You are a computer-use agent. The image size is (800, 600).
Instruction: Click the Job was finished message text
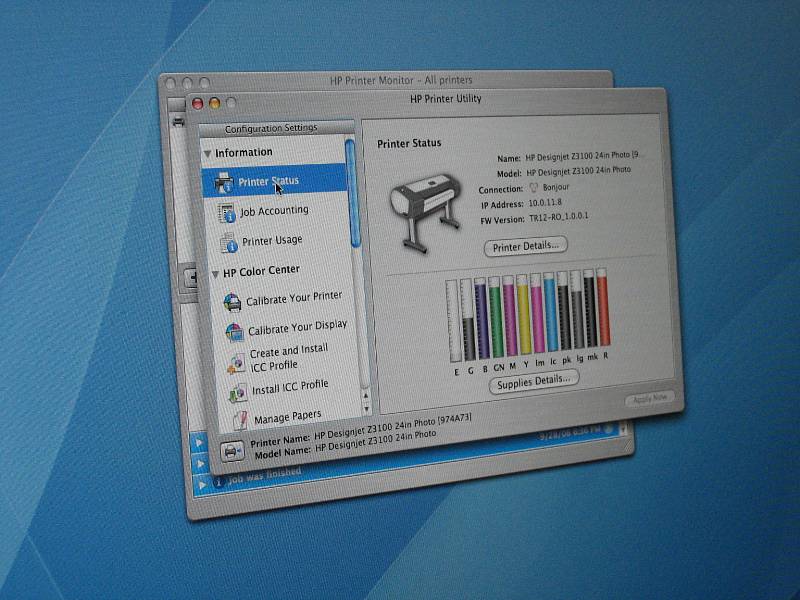click(x=264, y=476)
